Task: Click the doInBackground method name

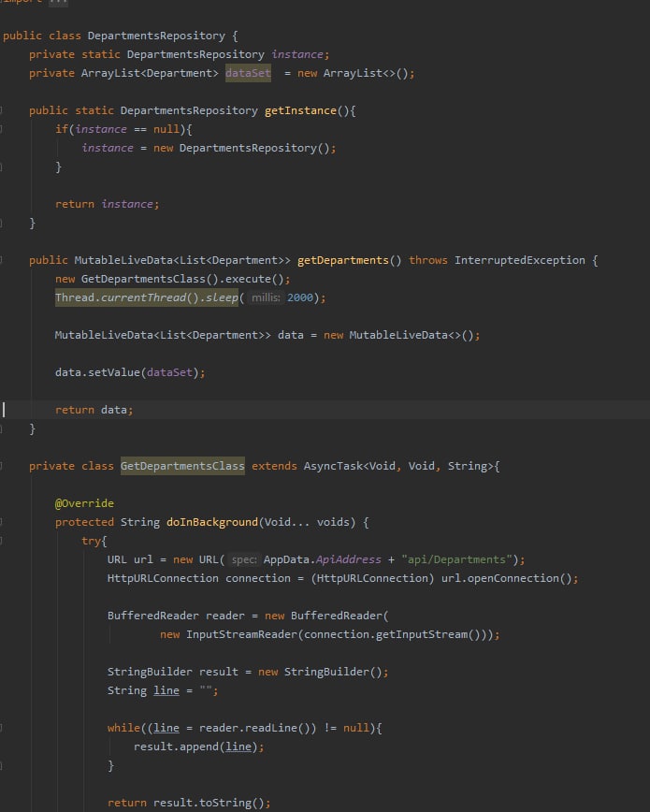Action: point(211,522)
